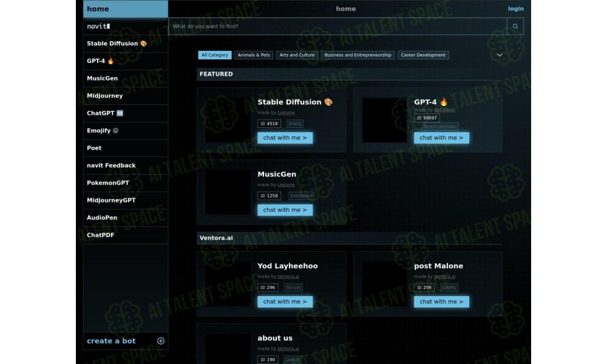Select MusicGen in the sidebar

(126, 78)
